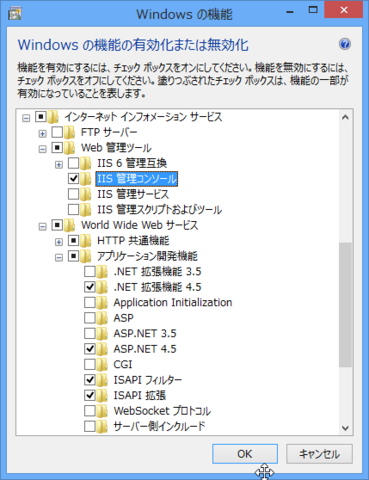Enable the FTP サーバー checkbox
Viewport: 369px width, 480px height.
57,132
